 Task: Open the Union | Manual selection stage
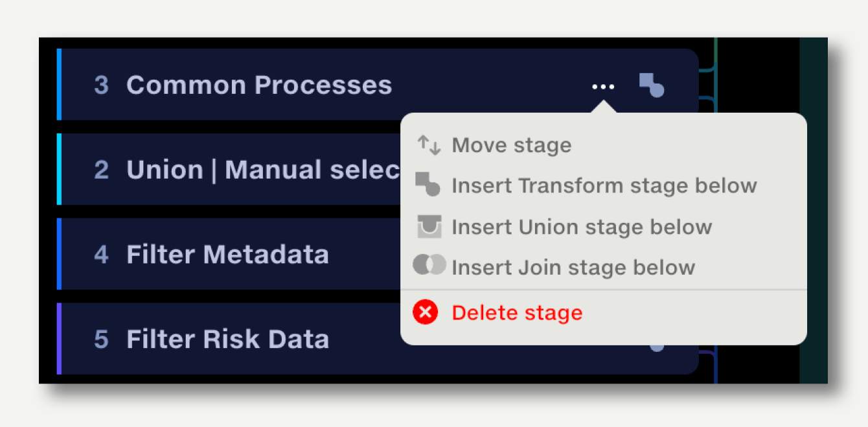coord(229,170)
